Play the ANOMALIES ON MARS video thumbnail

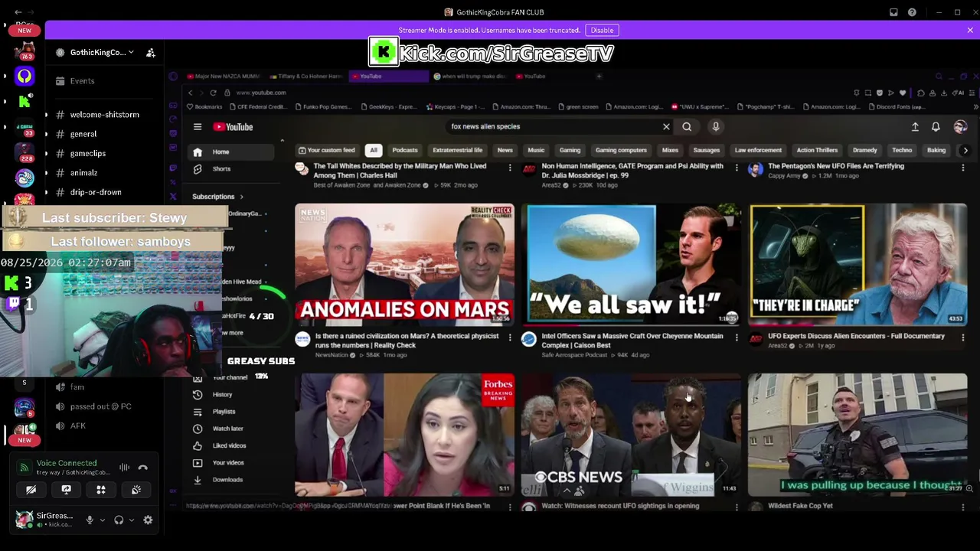tap(404, 265)
